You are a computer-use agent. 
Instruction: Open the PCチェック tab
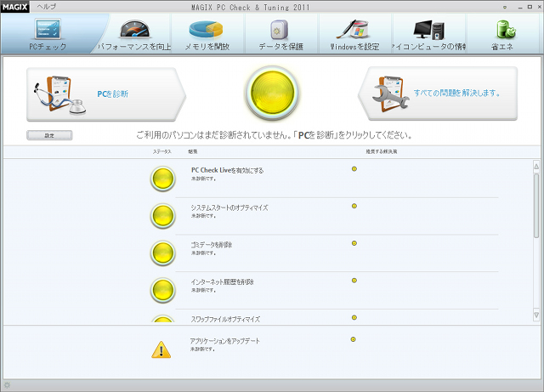pyautogui.click(x=48, y=34)
